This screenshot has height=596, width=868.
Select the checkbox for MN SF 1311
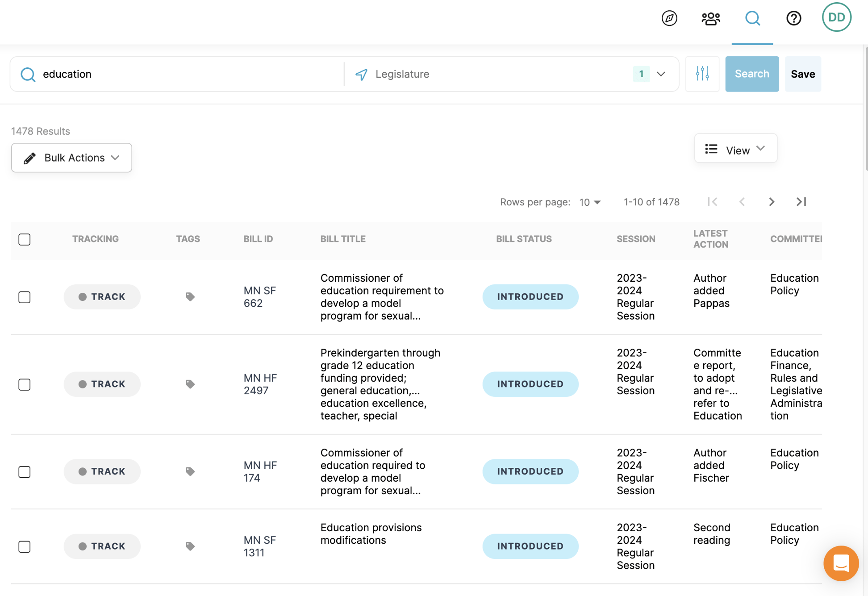coord(25,546)
